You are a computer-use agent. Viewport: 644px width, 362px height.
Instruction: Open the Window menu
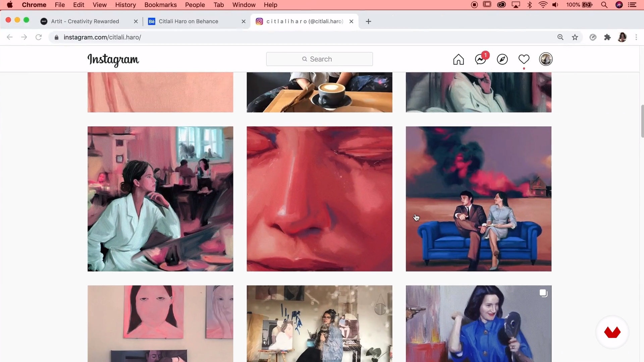pyautogui.click(x=244, y=5)
